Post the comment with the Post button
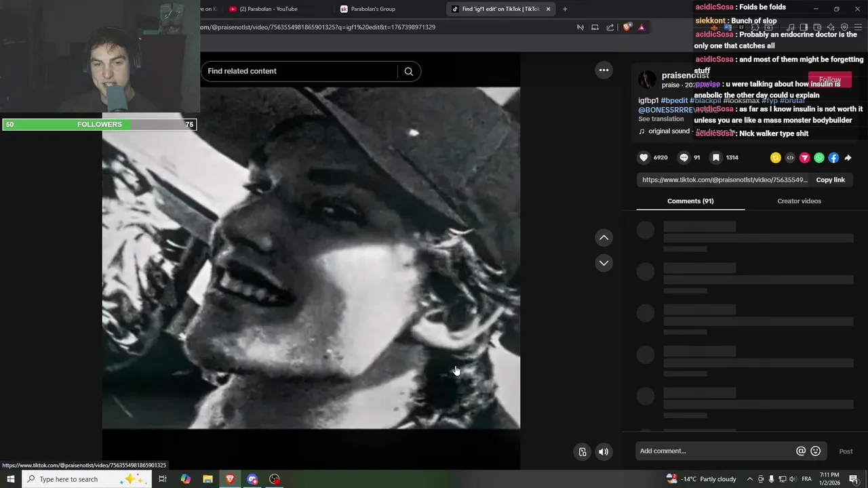Screen dimensions: 868x488 [x=846, y=451]
